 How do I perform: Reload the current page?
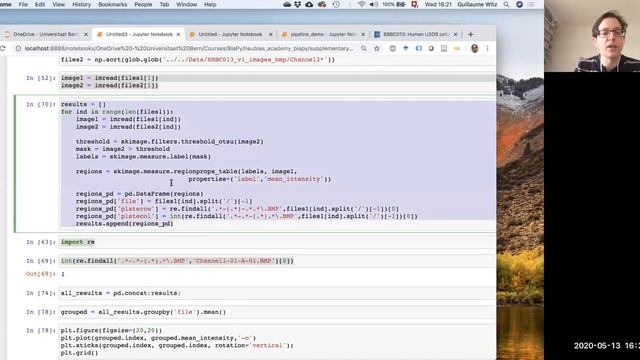pyautogui.click(x=3, y=49)
